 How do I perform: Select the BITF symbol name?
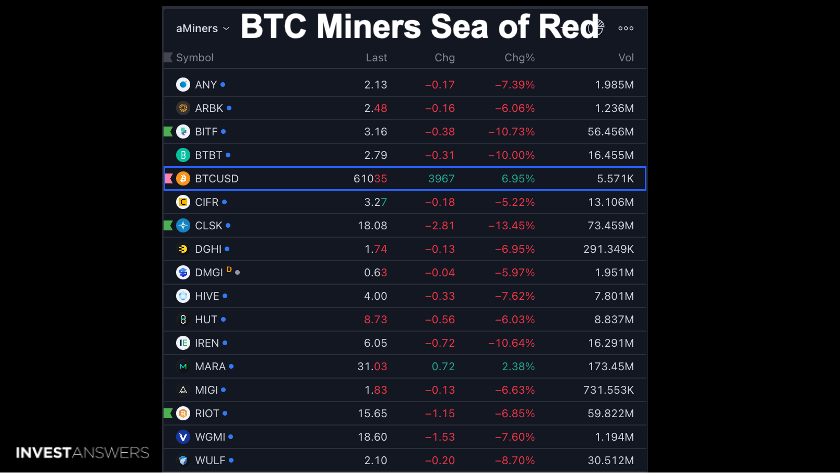point(206,132)
